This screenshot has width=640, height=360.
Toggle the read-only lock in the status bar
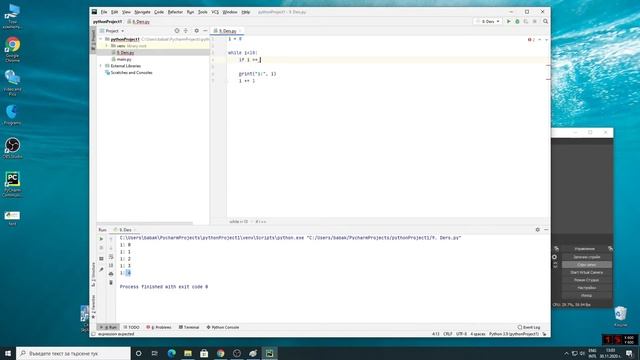(544, 334)
